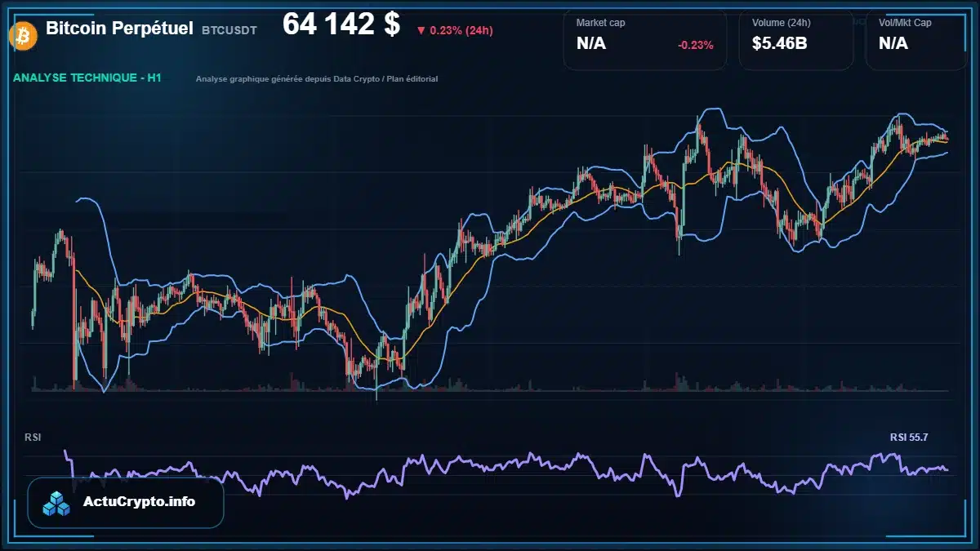980x551 pixels.
Task: Click the orange Bitcoin logo icon
Action: (x=21, y=35)
